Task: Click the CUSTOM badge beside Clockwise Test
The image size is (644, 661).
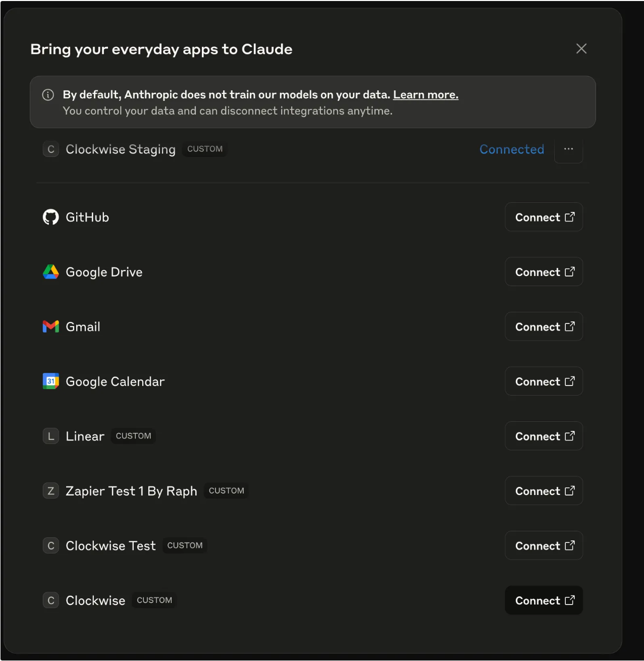Action: click(x=185, y=545)
